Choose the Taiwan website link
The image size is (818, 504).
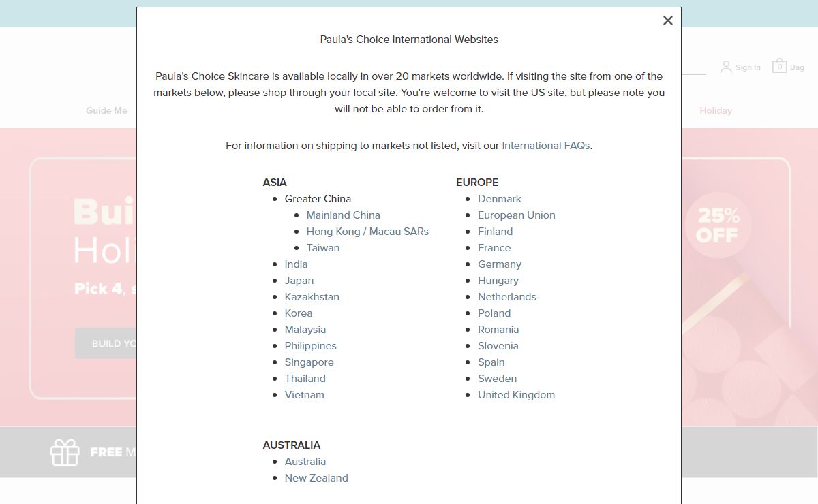(x=323, y=248)
